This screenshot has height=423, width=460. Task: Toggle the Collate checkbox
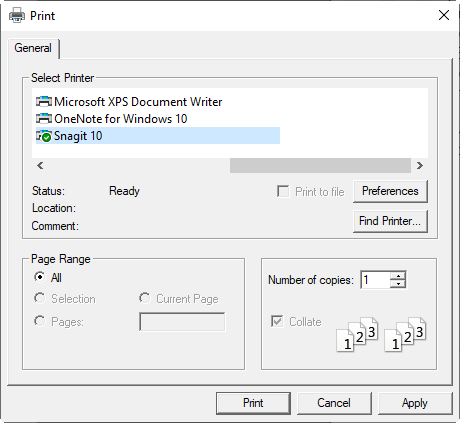point(277,321)
